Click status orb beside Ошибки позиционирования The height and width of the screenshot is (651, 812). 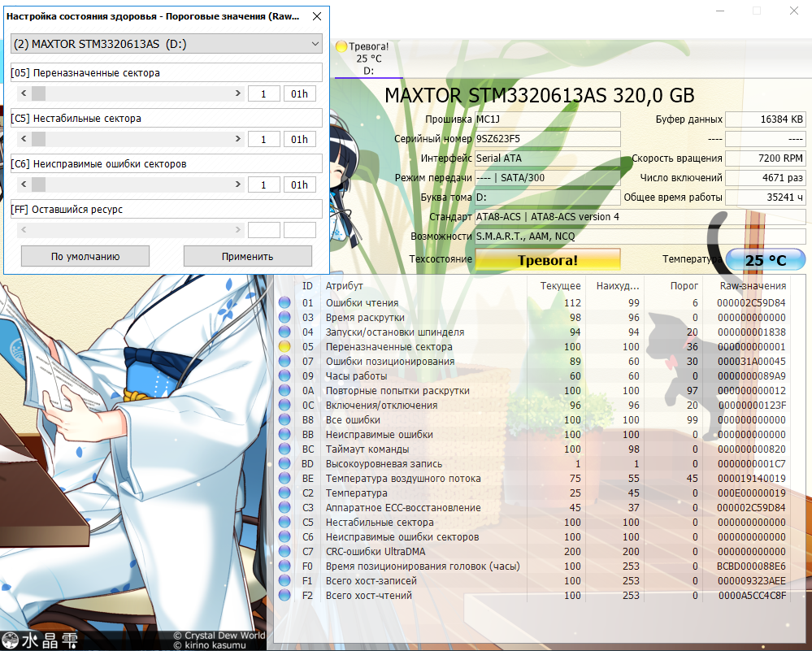click(284, 361)
